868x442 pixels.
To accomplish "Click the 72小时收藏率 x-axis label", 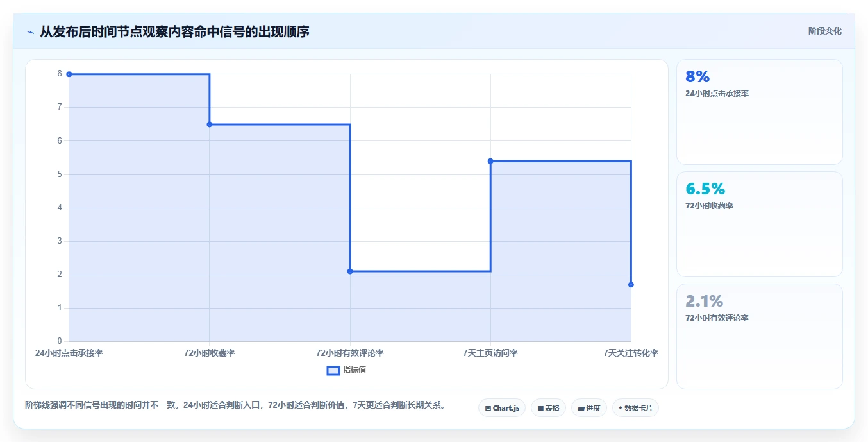I will click(x=210, y=353).
